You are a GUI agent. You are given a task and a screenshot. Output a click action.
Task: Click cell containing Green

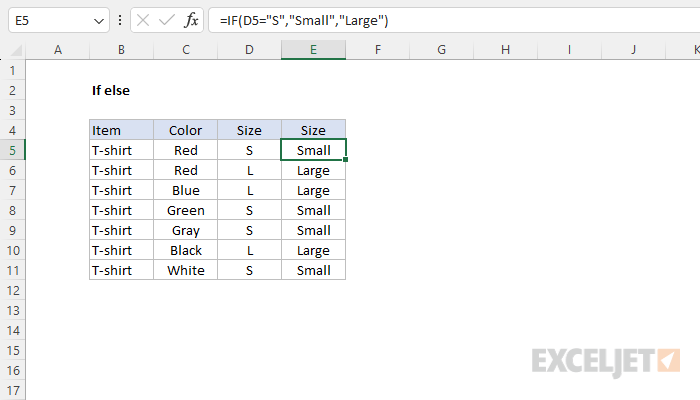pos(186,210)
